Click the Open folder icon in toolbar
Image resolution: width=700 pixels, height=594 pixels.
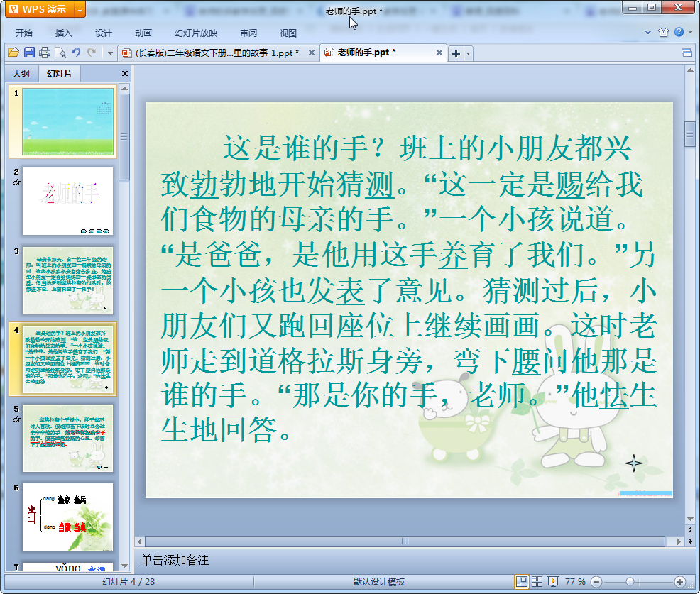click(x=13, y=53)
